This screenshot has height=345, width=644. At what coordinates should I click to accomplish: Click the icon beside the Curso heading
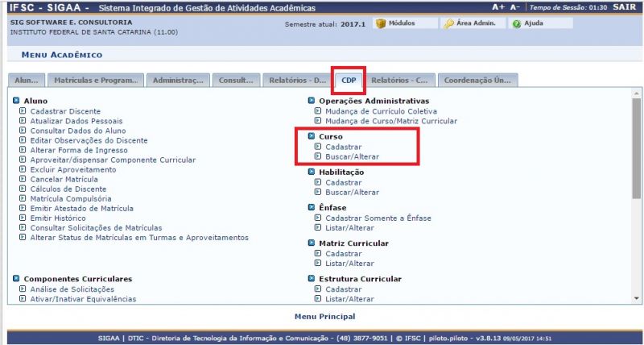[312, 137]
